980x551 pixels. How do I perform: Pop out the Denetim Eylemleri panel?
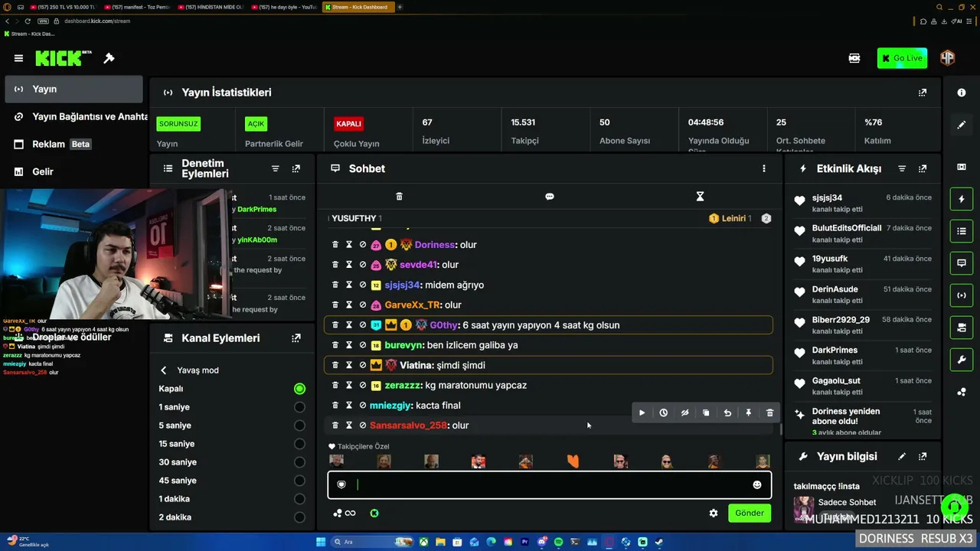click(x=296, y=168)
